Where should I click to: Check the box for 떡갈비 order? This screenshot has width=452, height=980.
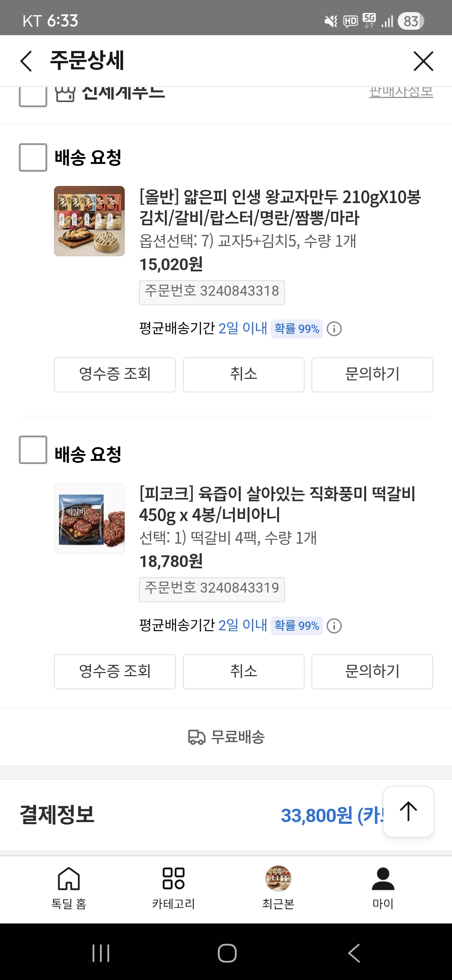point(33,450)
